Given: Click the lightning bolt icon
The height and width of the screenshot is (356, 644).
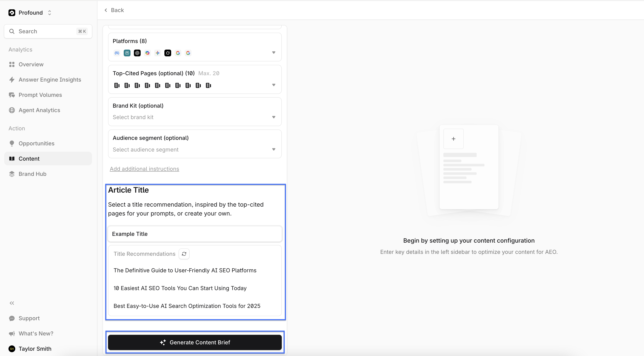Looking at the screenshot, I should click(x=12, y=80).
